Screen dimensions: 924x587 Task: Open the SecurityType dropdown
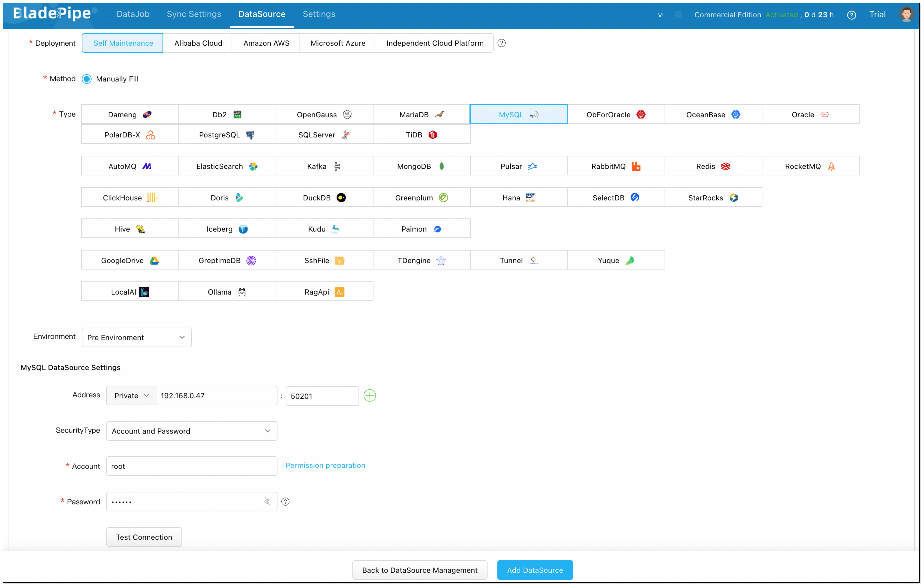[191, 431]
